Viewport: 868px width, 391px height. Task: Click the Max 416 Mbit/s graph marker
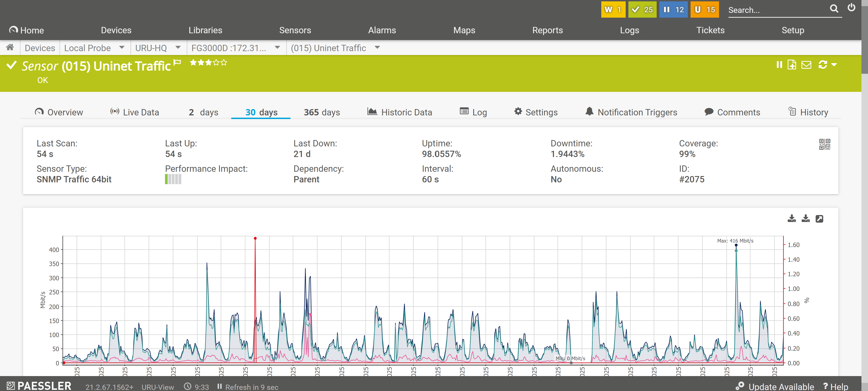[736, 245]
